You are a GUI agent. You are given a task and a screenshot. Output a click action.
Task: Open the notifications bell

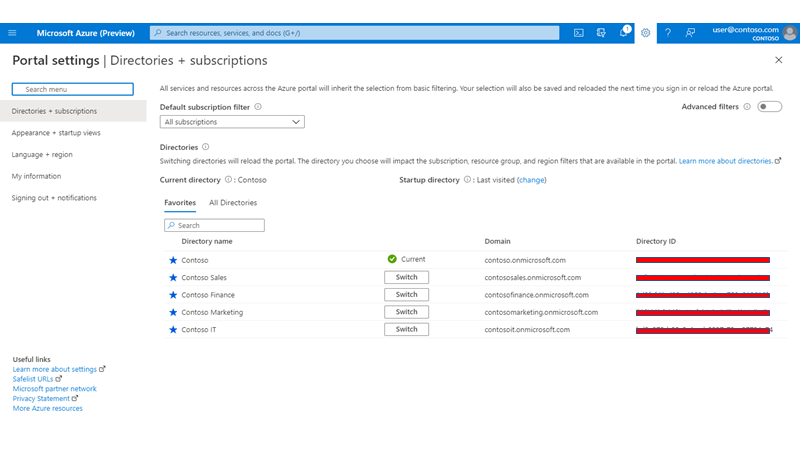pyautogui.click(x=623, y=32)
